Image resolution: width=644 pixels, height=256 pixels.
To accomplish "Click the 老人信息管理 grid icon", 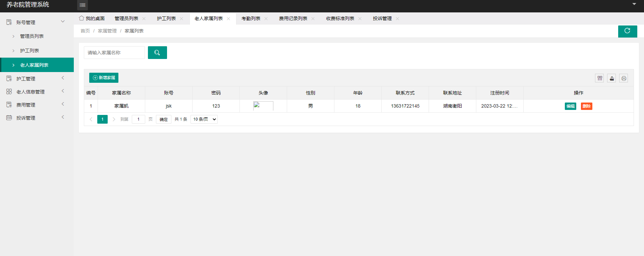I will pyautogui.click(x=9, y=91).
